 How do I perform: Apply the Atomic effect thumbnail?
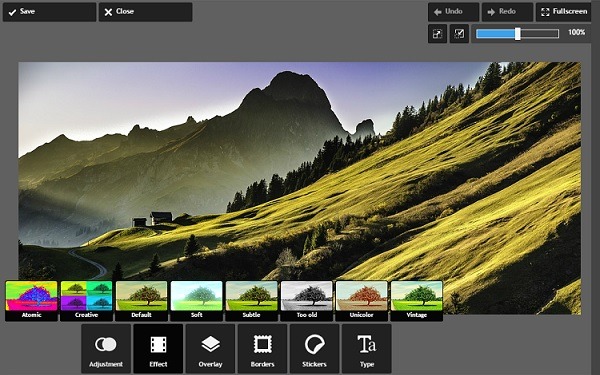(x=31, y=301)
